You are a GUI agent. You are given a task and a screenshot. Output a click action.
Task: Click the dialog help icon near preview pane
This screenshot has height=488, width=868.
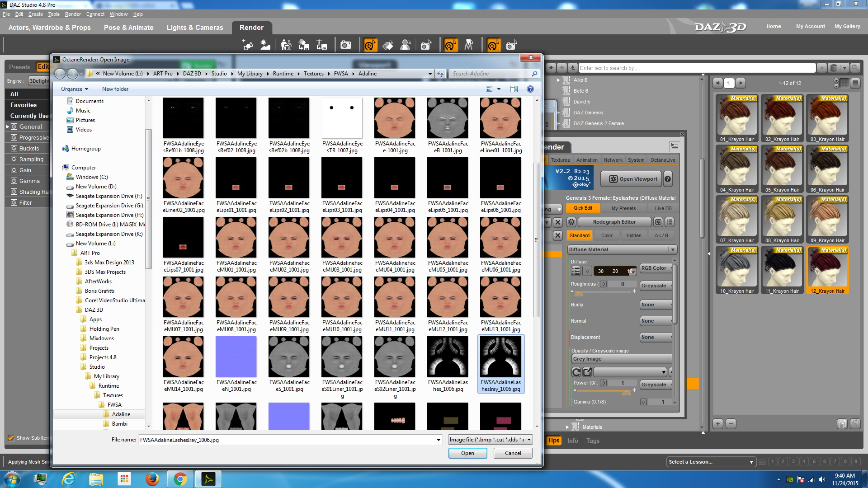530,89
